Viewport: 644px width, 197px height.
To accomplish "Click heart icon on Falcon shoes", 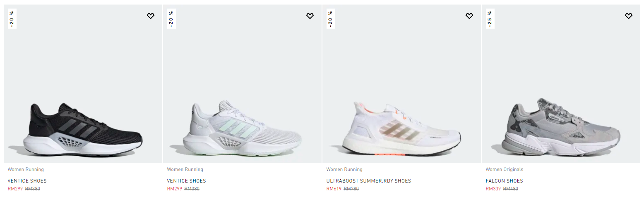I will [x=629, y=16].
